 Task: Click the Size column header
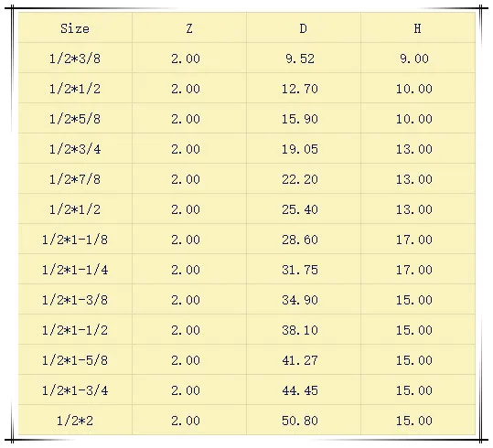(x=75, y=28)
